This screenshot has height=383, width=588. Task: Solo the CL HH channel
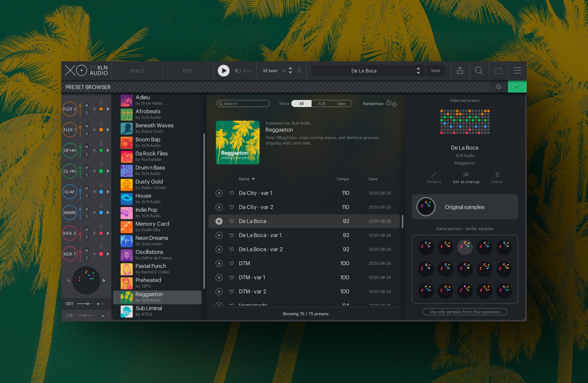87,175
